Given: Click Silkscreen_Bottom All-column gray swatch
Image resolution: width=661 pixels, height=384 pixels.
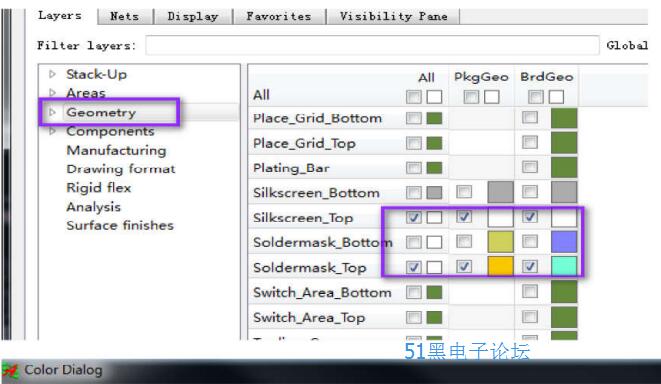Looking at the screenshot, I should pyautogui.click(x=434, y=192).
